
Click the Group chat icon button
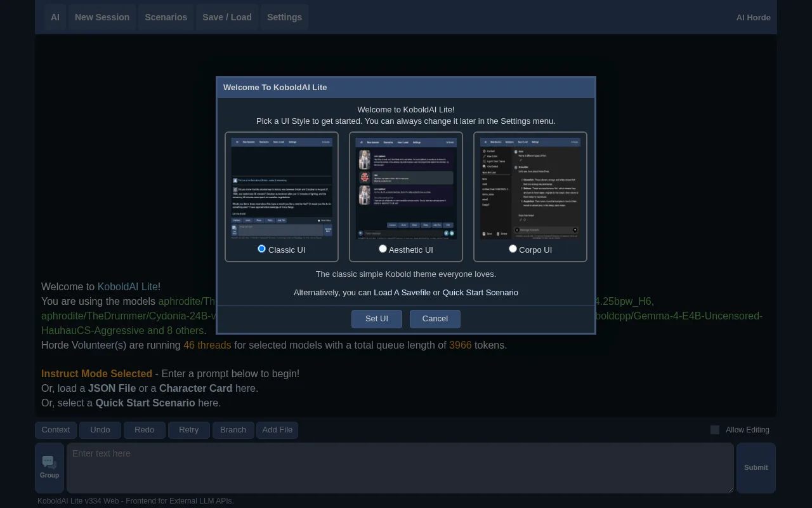pyautogui.click(x=49, y=468)
